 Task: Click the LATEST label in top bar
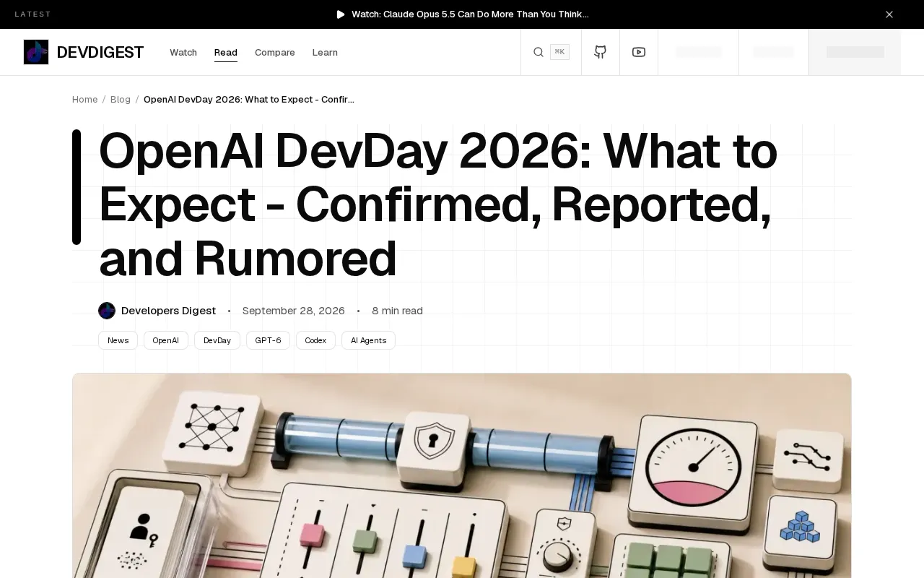click(33, 14)
